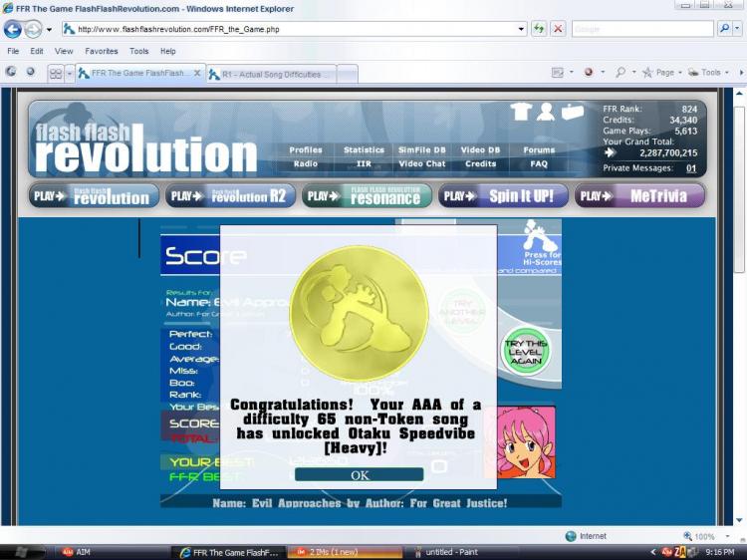The image size is (747, 560).
Task: Click the page vertical scrollbar
Action: click(x=739, y=307)
